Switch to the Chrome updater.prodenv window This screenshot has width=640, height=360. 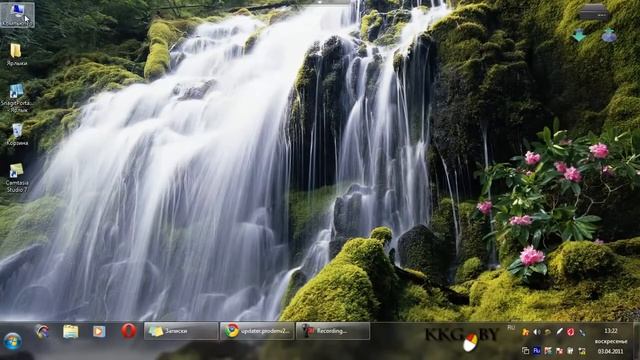[x=257, y=331]
